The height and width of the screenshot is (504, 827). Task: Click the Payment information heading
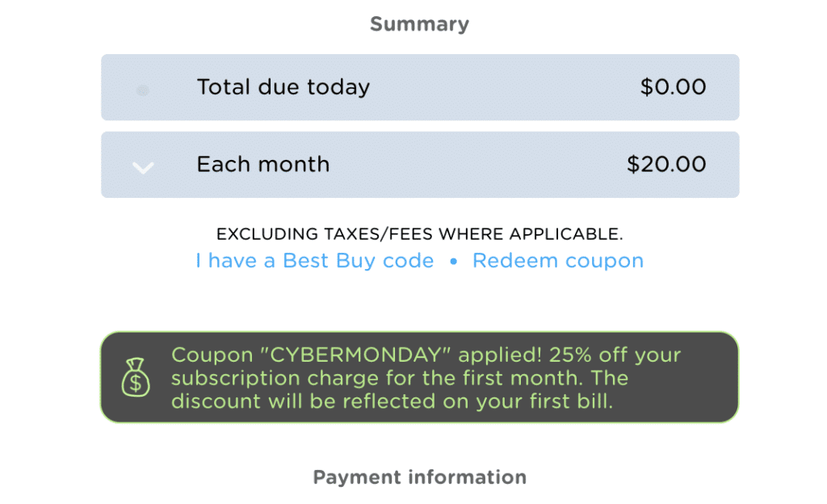pos(420,477)
